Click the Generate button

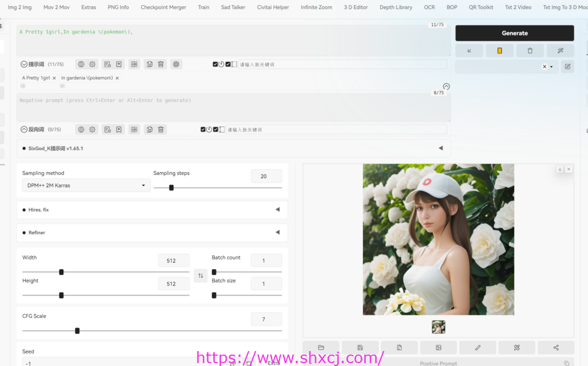(514, 33)
